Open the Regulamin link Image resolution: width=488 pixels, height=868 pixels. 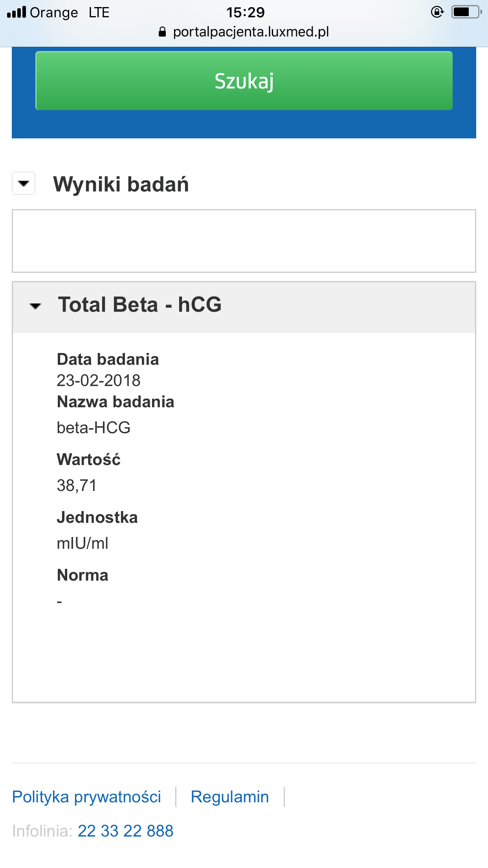(230, 797)
